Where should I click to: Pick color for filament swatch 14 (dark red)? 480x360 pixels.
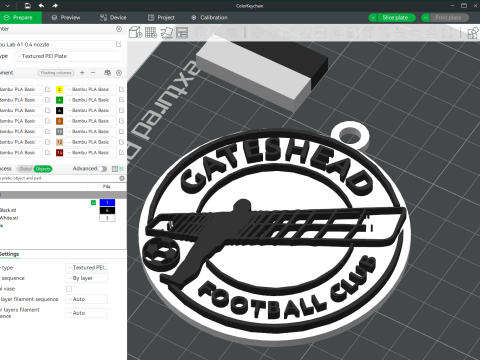(x=59, y=152)
